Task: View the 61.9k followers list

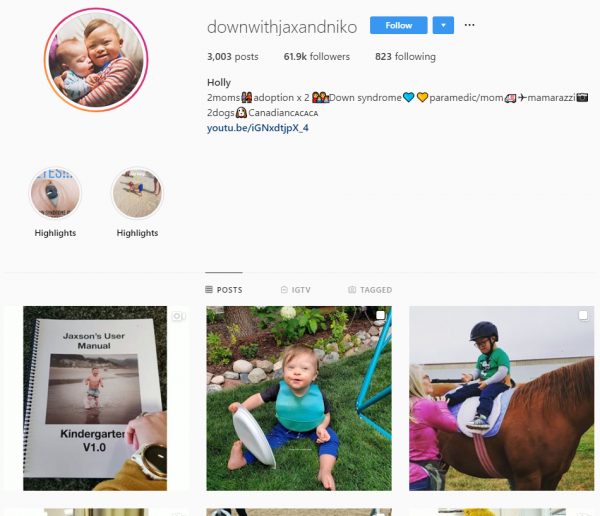Action: [316, 57]
